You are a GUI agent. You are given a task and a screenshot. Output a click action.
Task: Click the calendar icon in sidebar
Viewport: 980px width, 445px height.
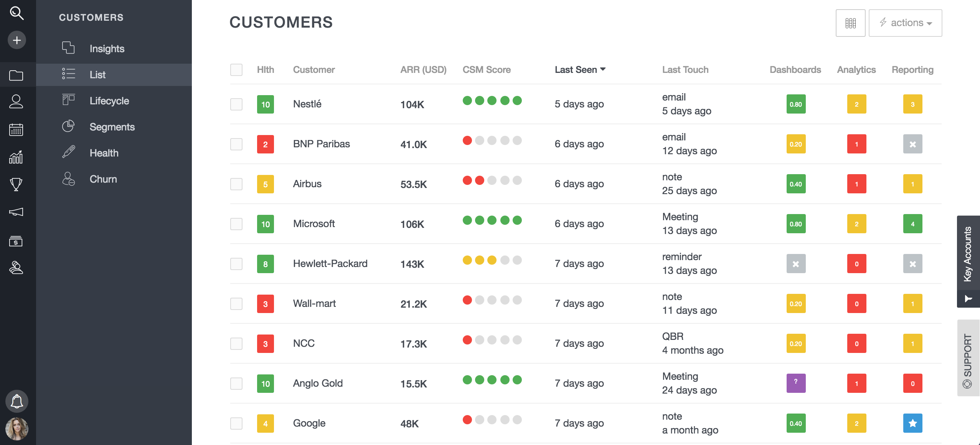16,130
